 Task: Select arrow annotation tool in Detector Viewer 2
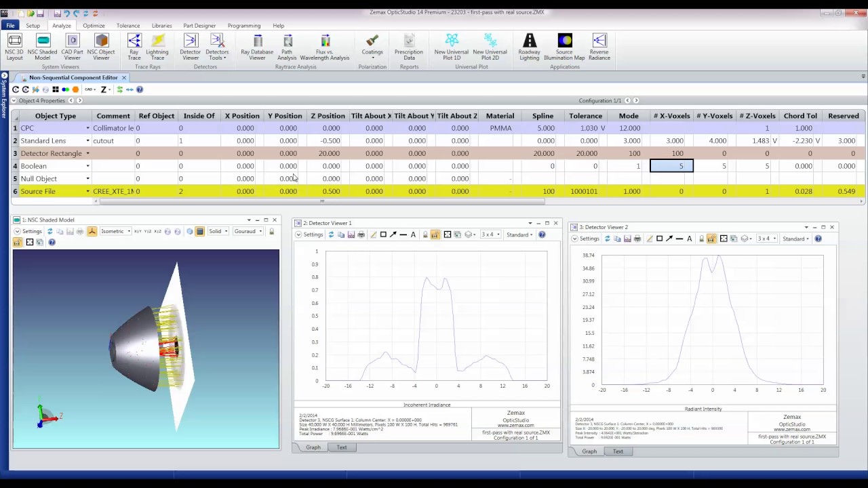pyautogui.click(x=669, y=239)
